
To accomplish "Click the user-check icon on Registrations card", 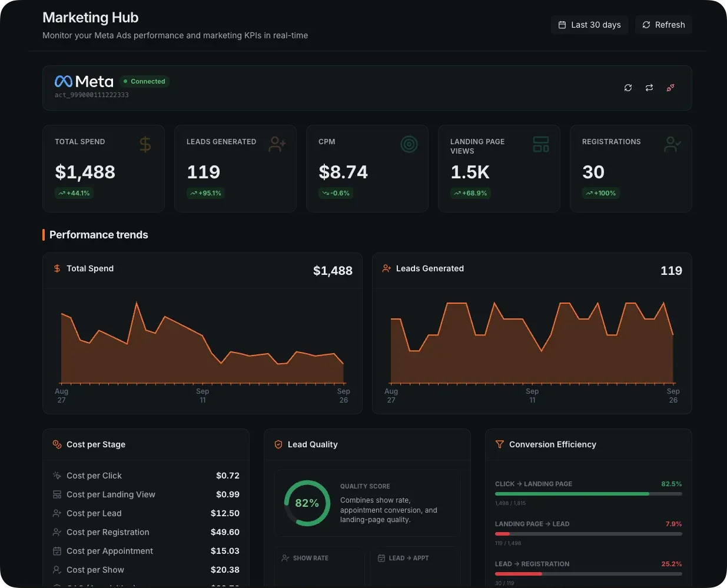I will coord(673,144).
